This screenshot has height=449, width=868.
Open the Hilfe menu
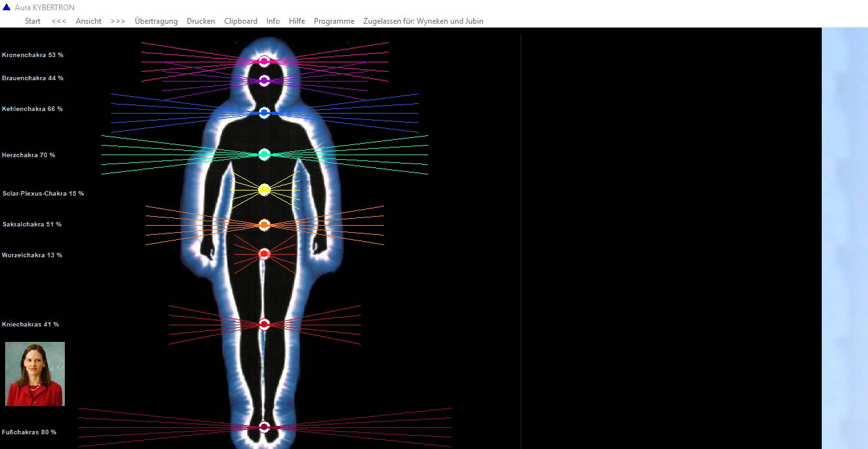[297, 21]
